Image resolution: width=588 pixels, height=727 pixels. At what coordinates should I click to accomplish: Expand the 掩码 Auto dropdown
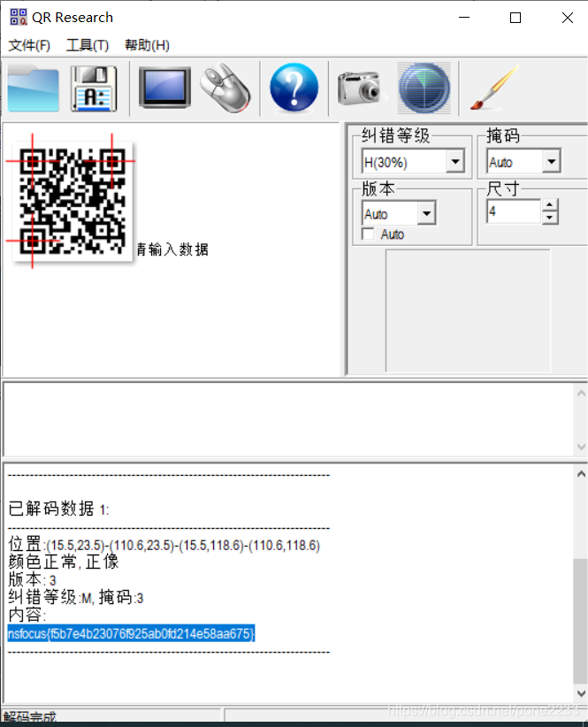tap(552, 161)
